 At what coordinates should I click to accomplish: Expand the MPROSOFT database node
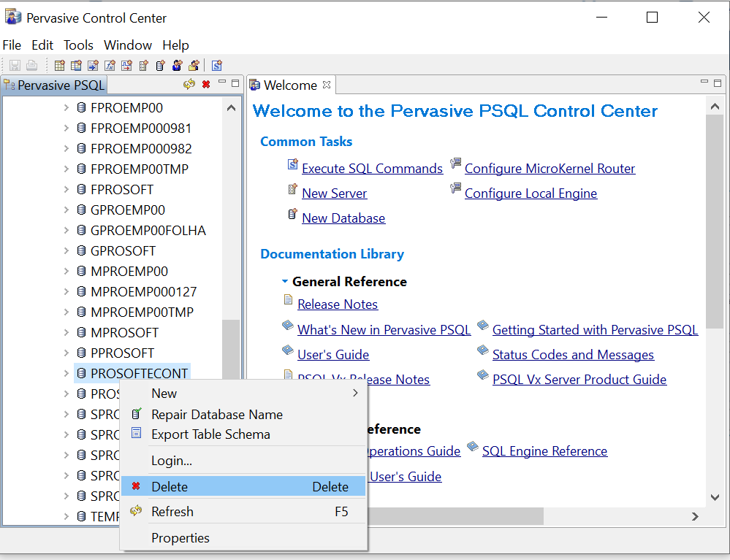point(66,333)
